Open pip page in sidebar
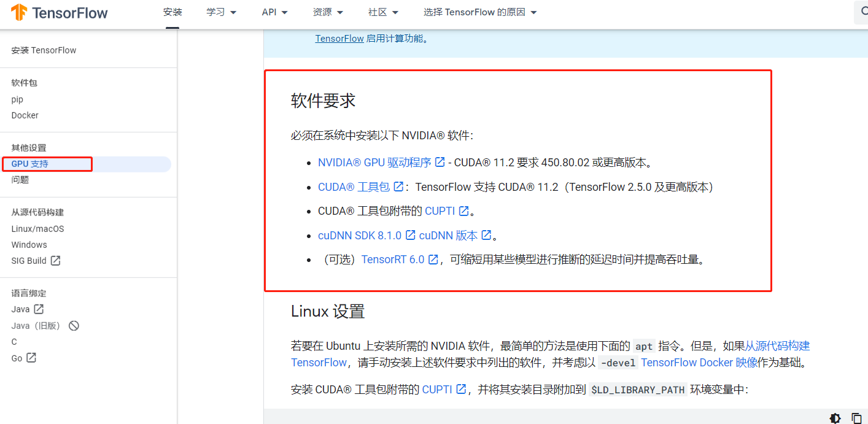 click(x=17, y=99)
